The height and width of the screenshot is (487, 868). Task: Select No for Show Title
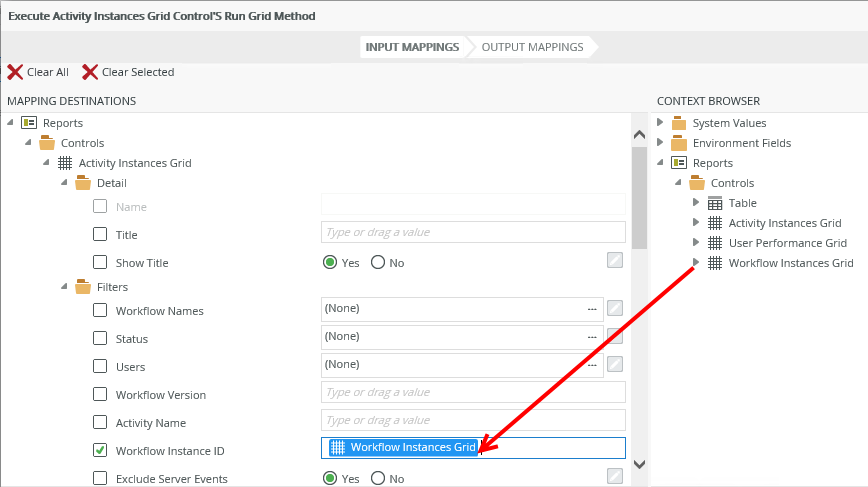click(x=378, y=263)
